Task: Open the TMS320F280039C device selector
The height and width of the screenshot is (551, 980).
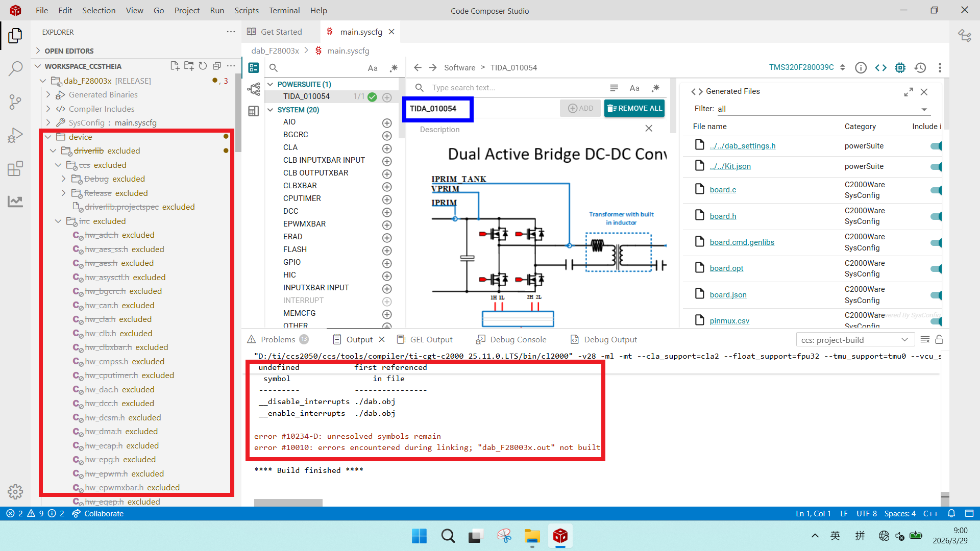Action: point(807,67)
